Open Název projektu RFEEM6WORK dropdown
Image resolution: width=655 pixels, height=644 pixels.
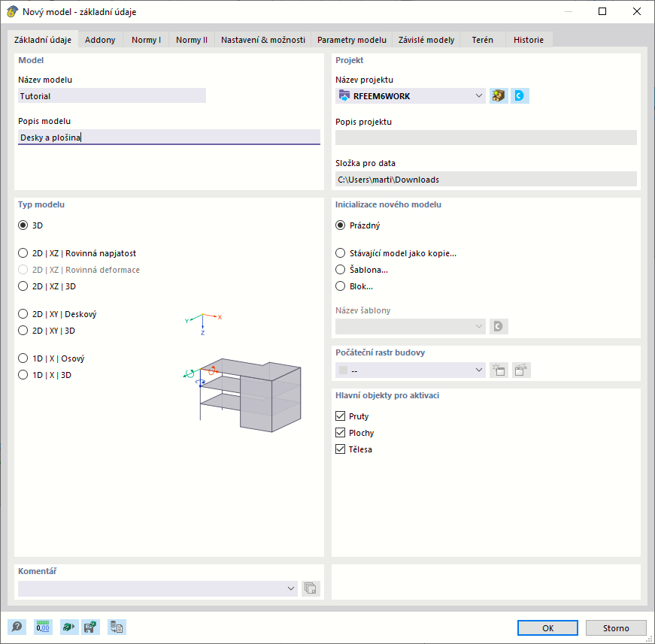(410, 96)
